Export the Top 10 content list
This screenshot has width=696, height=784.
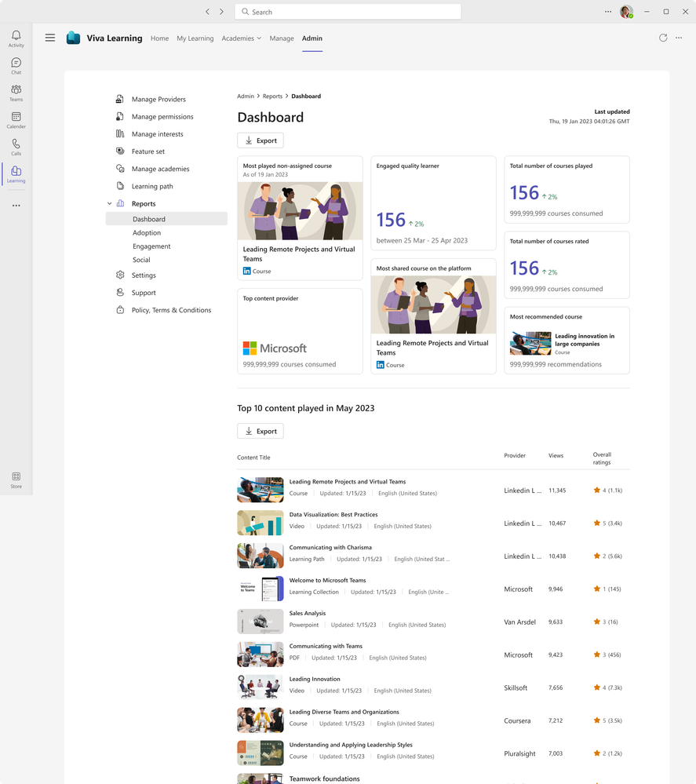[261, 431]
